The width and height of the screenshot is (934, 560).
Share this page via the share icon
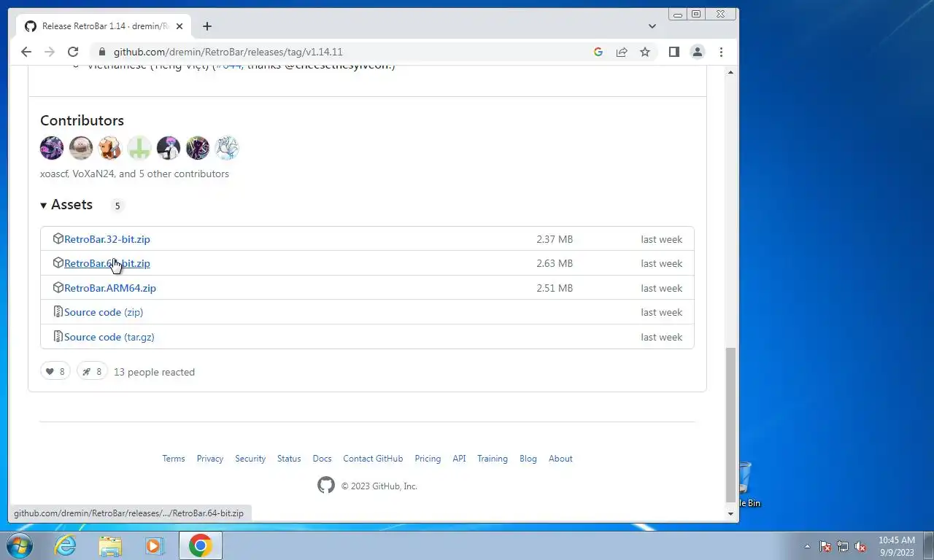point(622,52)
